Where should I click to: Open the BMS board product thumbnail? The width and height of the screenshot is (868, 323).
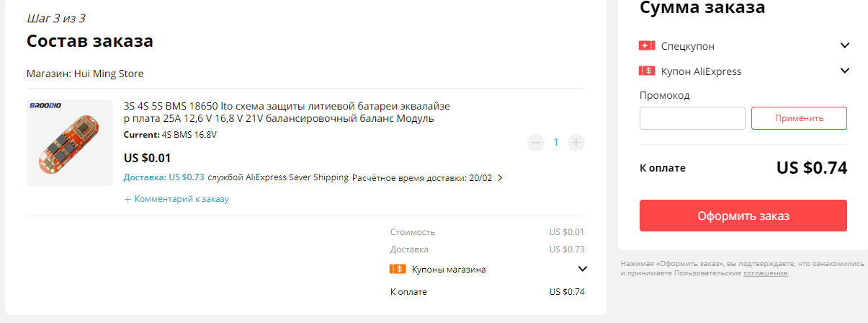tap(70, 143)
